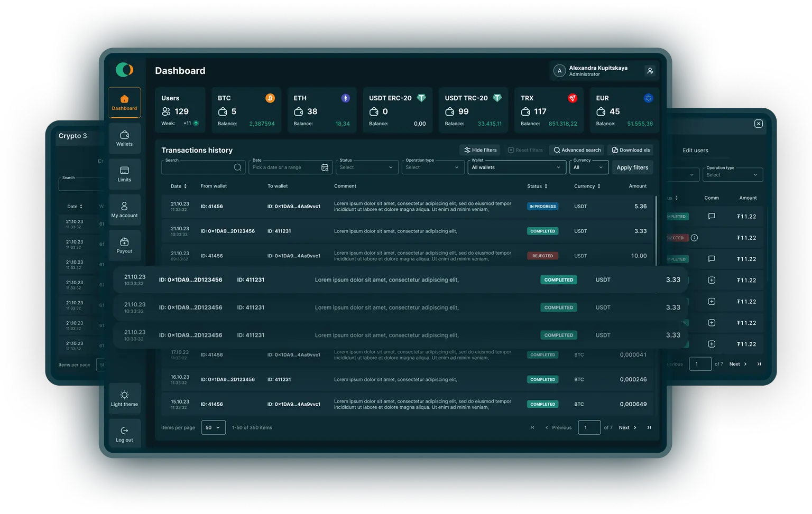The height and width of the screenshot is (514, 812).
Task: Go to Limits in the sidebar
Action: (124, 174)
